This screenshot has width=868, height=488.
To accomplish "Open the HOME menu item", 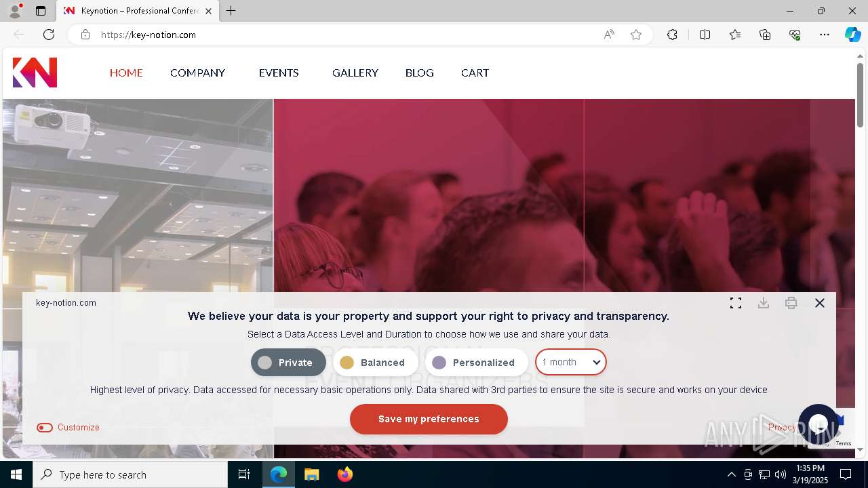I will (x=126, y=73).
